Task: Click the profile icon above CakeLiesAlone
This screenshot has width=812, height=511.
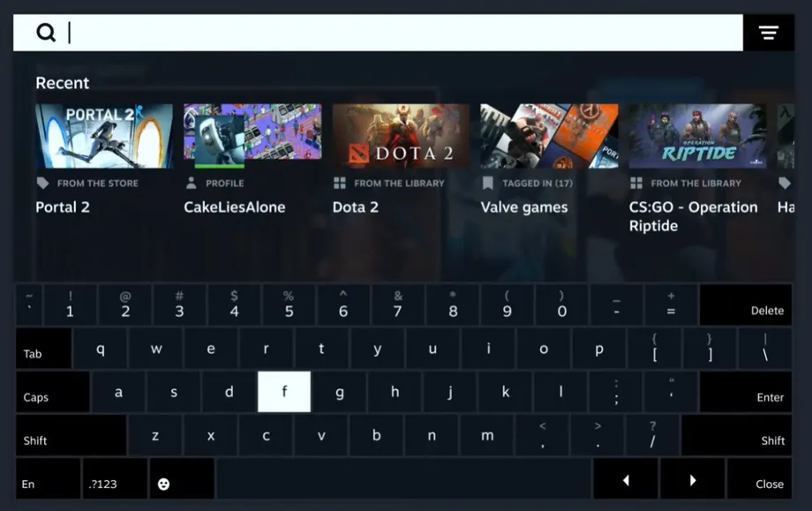Action: coord(192,183)
